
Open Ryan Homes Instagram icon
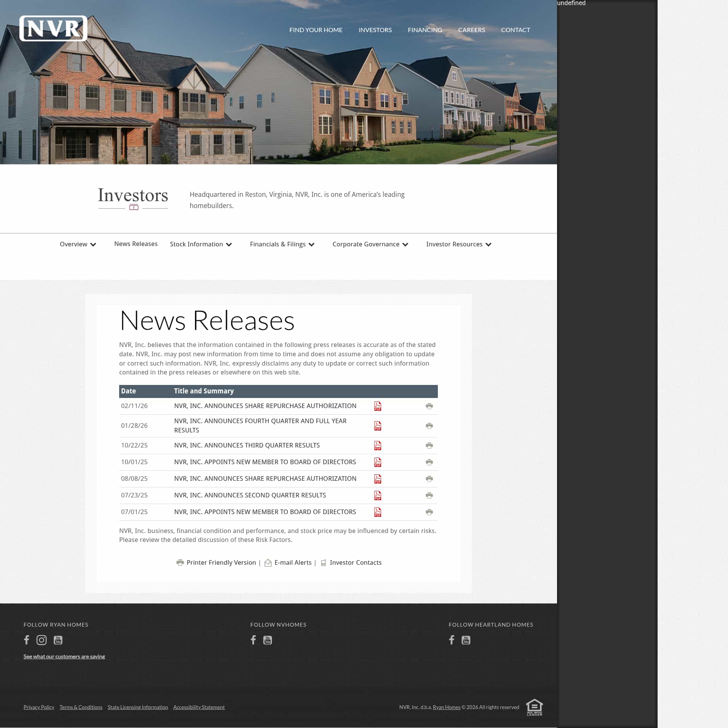point(41,640)
